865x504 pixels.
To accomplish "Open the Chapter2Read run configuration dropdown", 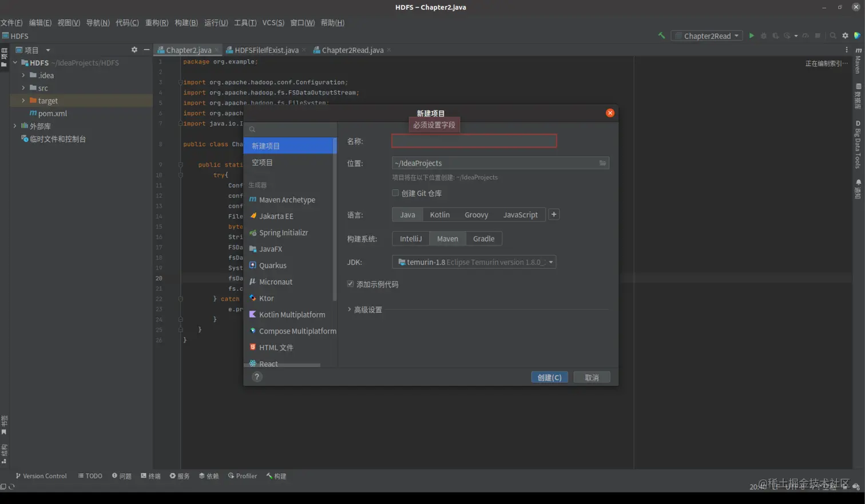I will (708, 35).
